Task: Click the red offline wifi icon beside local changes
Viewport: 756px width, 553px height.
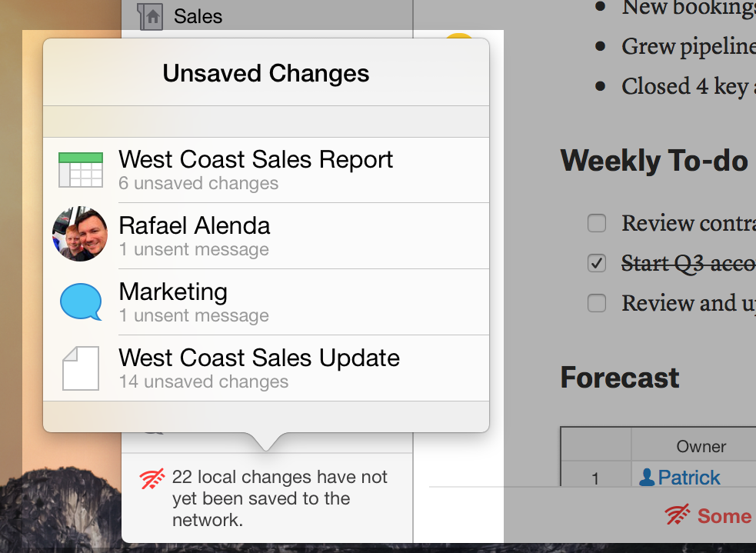Action: point(152,478)
